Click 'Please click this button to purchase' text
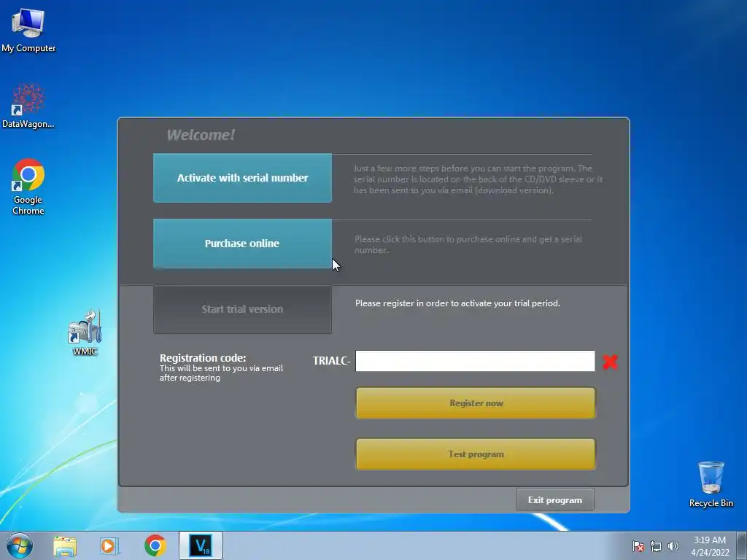747x560 pixels. coord(468,244)
